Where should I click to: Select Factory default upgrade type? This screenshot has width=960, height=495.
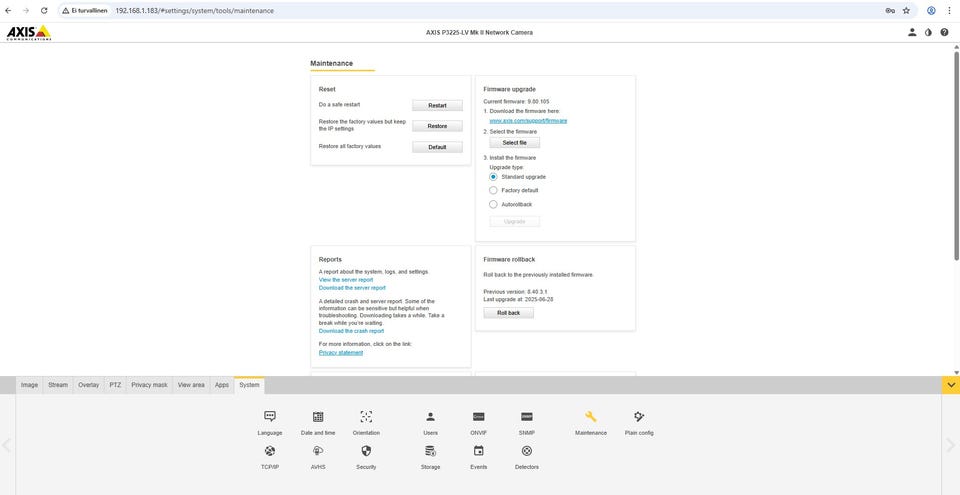point(493,190)
